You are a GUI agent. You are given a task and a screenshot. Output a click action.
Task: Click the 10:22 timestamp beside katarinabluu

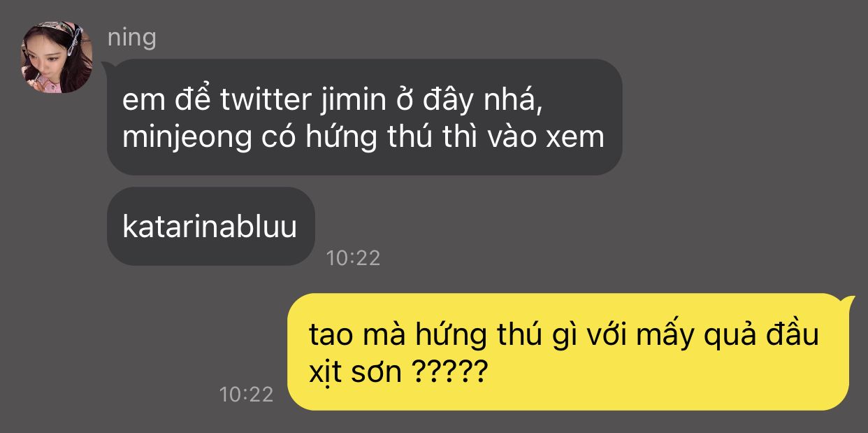click(x=353, y=258)
